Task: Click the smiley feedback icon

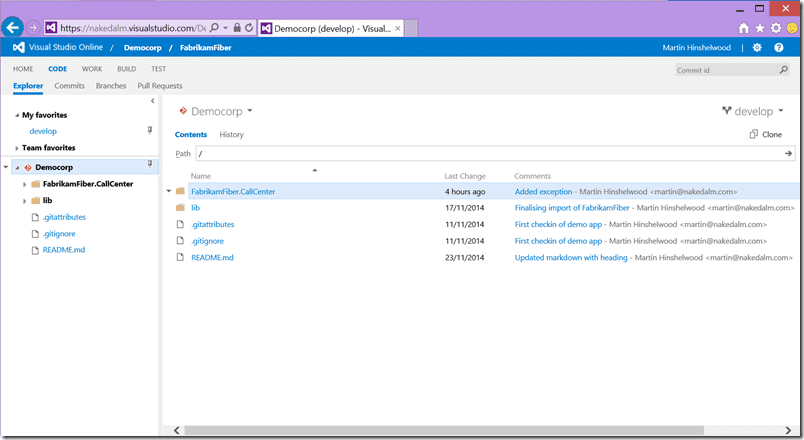Action: pos(792,28)
